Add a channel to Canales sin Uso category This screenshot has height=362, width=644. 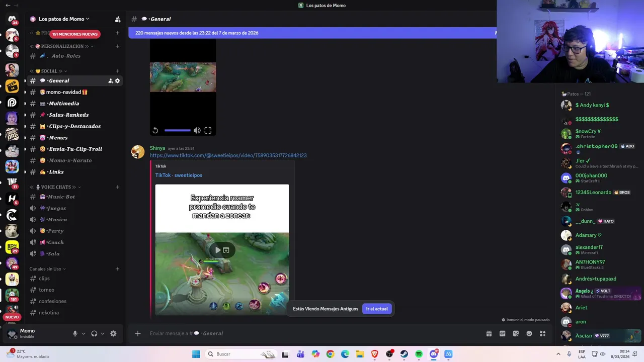click(117, 269)
